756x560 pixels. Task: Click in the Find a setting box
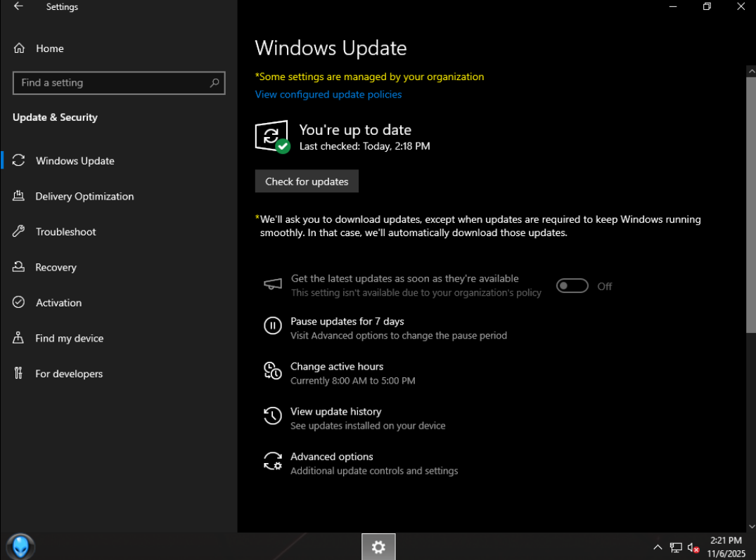coord(113,83)
